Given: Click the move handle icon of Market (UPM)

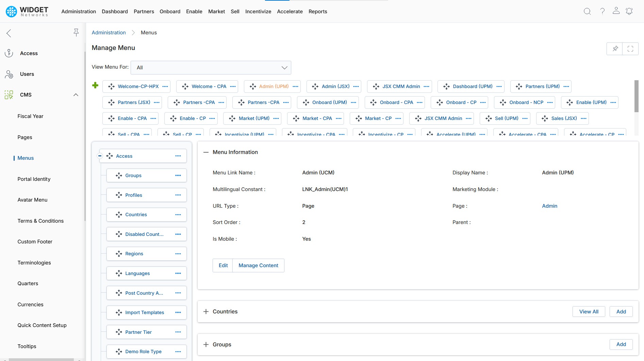Looking at the screenshot, I should 232,118.
